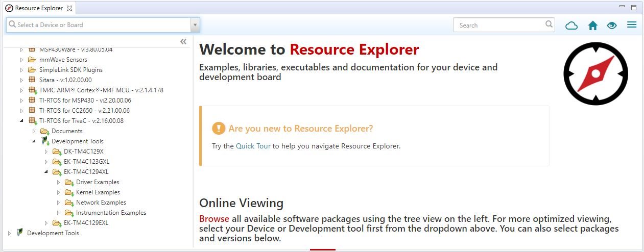Click the MSP430Ware package icon
The image size is (644, 252).
point(32,49)
